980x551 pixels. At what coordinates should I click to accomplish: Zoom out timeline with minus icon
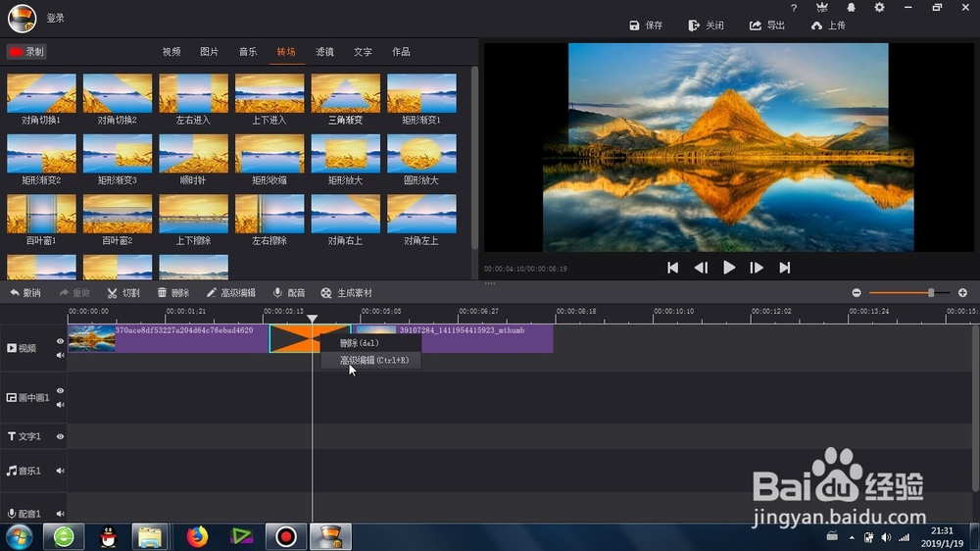[x=857, y=293]
